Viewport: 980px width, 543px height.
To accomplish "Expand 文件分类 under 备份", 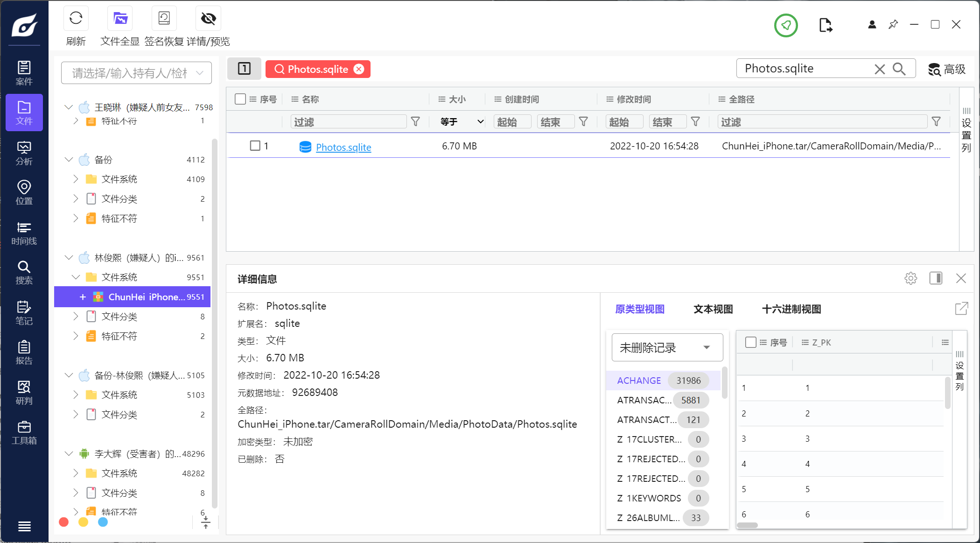I will pyautogui.click(x=76, y=199).
